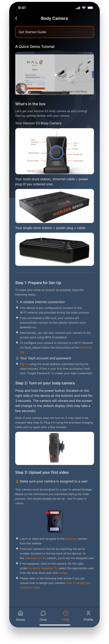Tap the battery icon in status bar
Viewport: 109px width, 644px height.
[90, 8]
